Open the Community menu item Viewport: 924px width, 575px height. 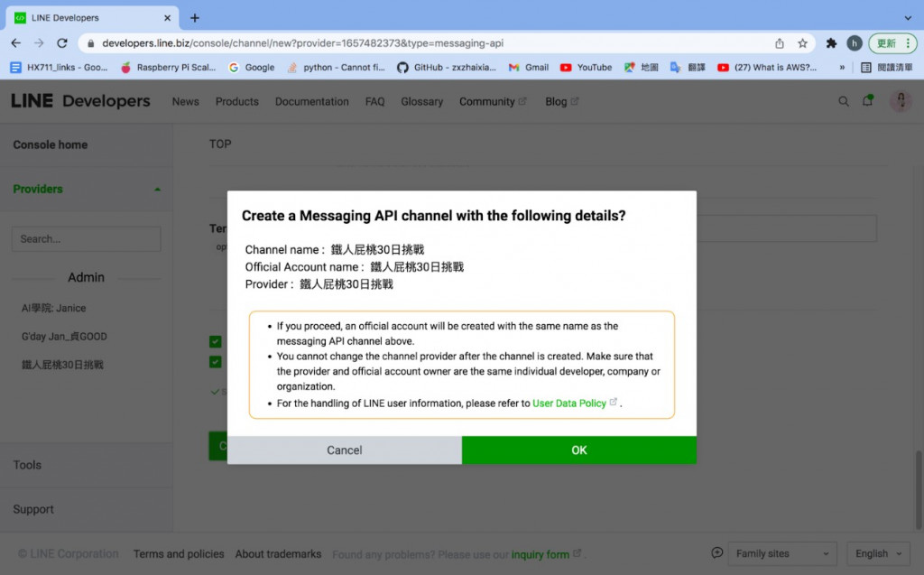tap(493, 101)
